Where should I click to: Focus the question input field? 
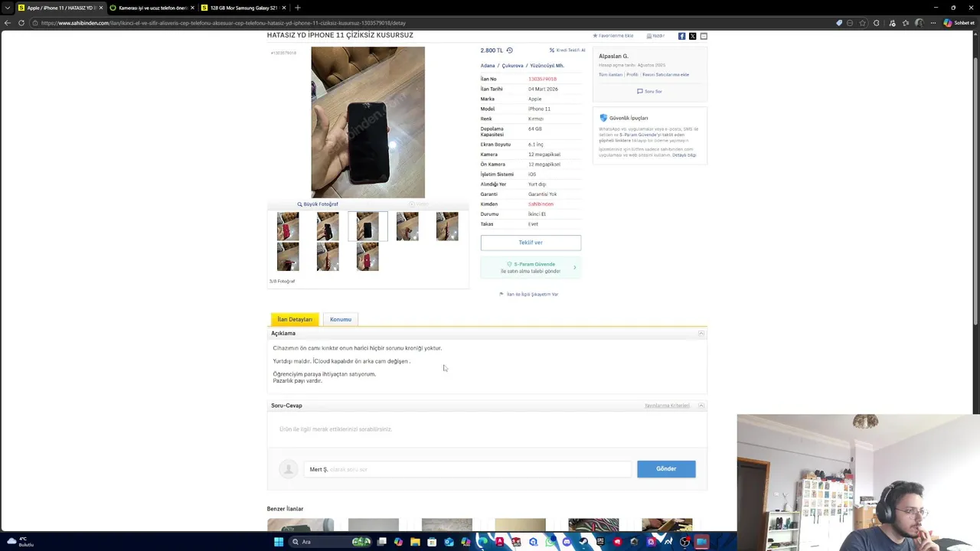coord(467,469)
